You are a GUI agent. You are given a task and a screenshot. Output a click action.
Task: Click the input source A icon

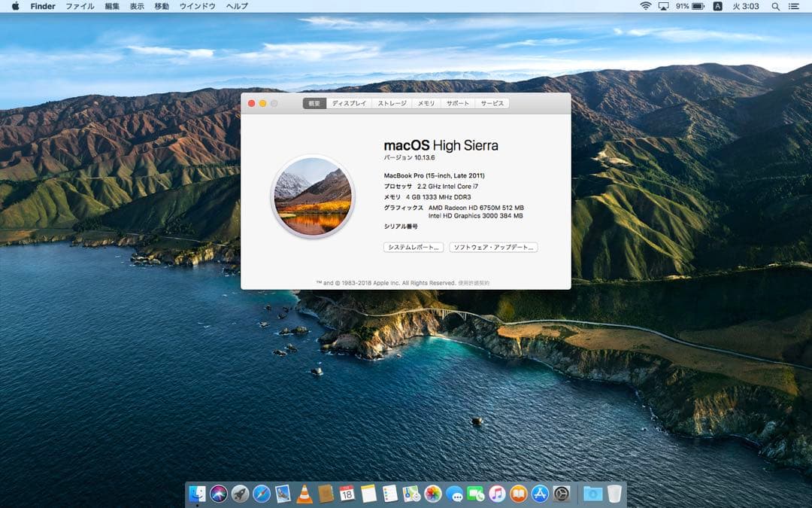coord(717,6)
